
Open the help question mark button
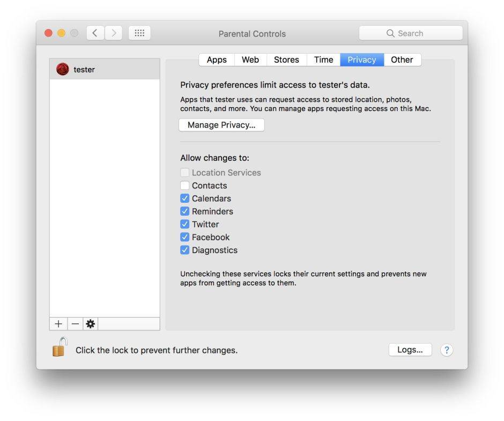point(446,350)
